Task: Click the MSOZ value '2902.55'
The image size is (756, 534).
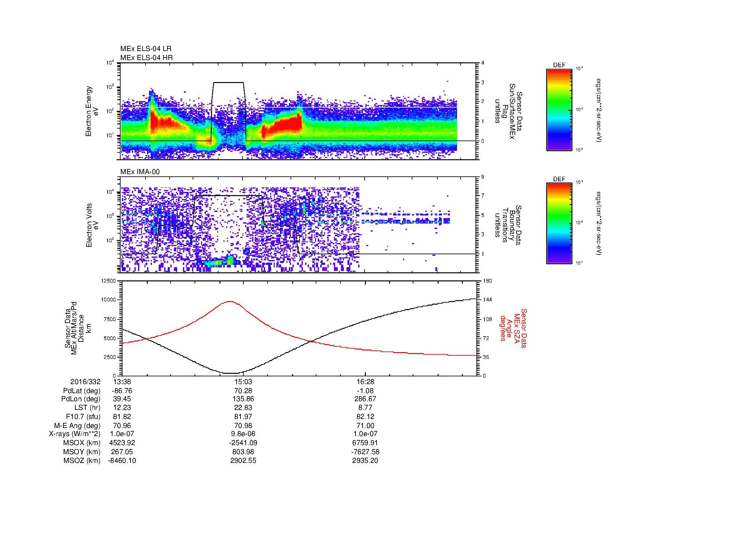Action: point(243,461)
